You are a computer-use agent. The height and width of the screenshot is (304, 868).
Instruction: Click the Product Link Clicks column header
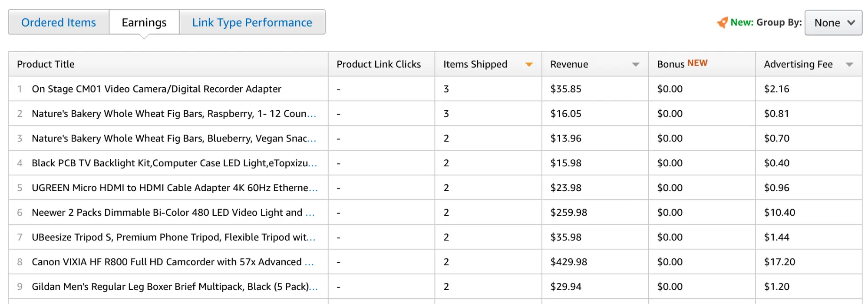(x=379, y=64)
